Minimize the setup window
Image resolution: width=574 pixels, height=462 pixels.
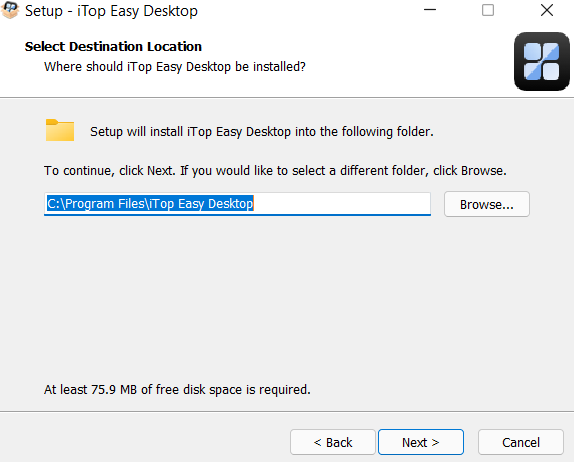(x=430, y=10)
